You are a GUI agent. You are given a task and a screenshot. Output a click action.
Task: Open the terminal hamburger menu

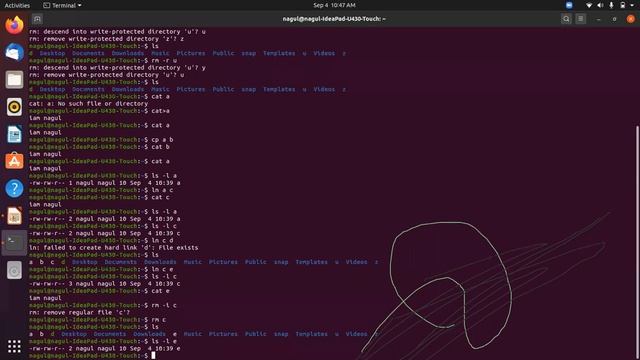coord(580,19)
